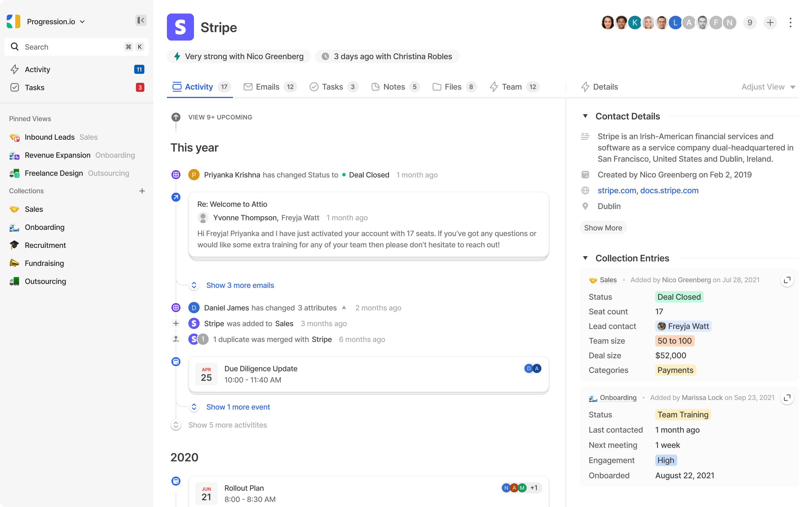This screenshot has height=507, width=812.
Task: Open Tasks in the left sidebar
Action: pos(35,88)
